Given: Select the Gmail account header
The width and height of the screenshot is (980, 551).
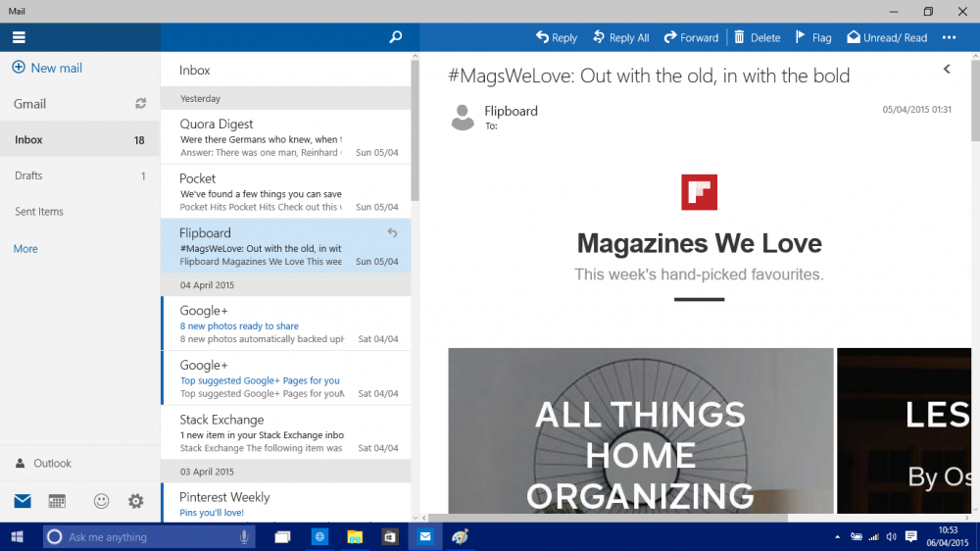Looking at the screenshot, I should pos(30,104).
